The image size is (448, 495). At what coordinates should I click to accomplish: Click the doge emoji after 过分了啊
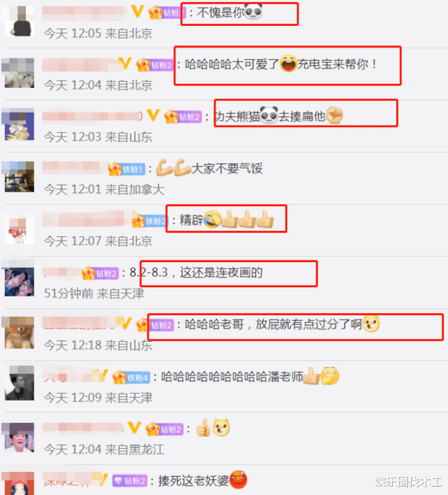(371, 323)
